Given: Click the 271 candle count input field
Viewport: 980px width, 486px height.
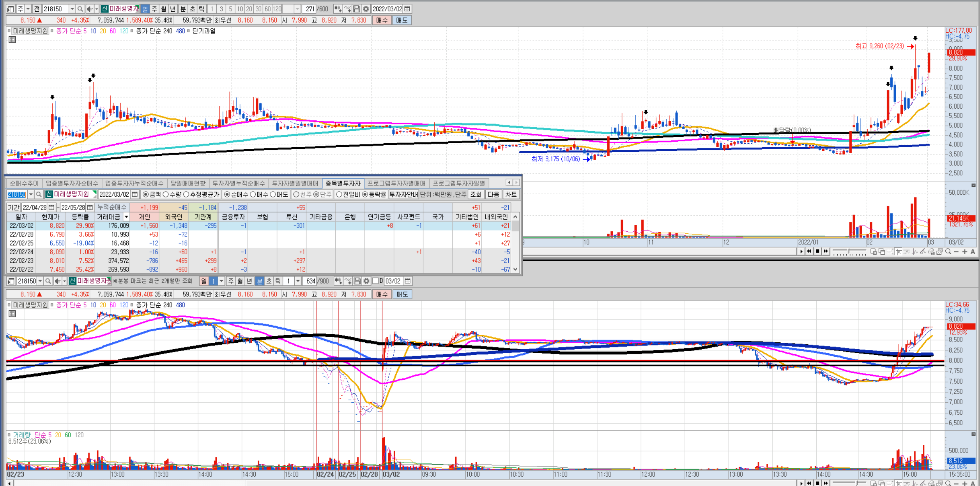Looking at the screenshot, I should [x=308, y=9].
